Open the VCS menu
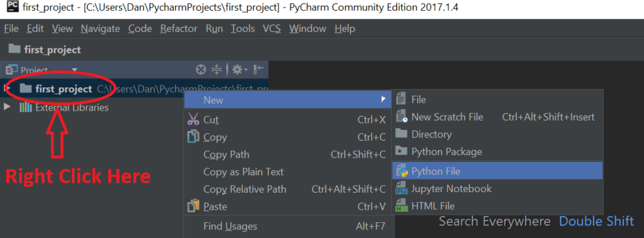This screenshot has width=644, height=238. pos(272,29)
